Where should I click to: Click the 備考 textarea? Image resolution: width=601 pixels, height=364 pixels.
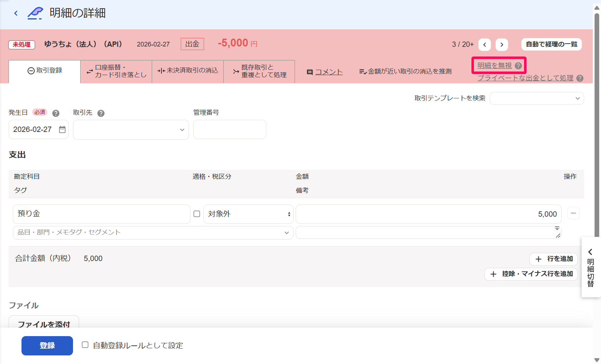428,232
